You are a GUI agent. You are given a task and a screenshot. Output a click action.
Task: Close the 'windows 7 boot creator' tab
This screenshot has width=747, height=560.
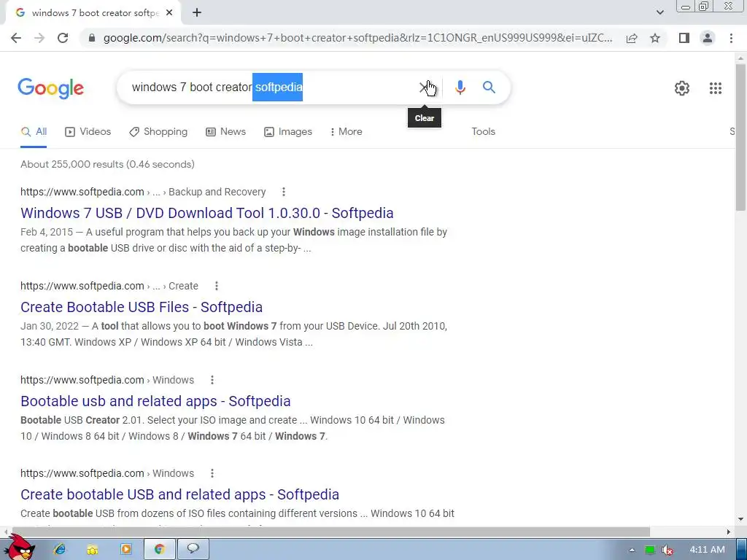click(169, 13)
